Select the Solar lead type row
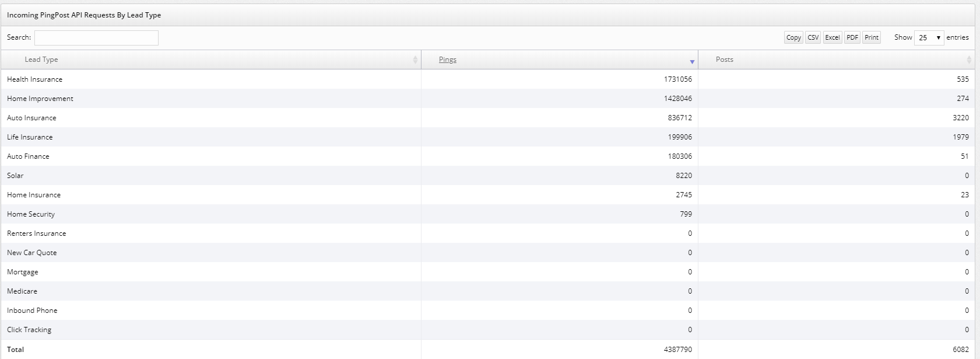The image size is (980, 359). point(15,176)
